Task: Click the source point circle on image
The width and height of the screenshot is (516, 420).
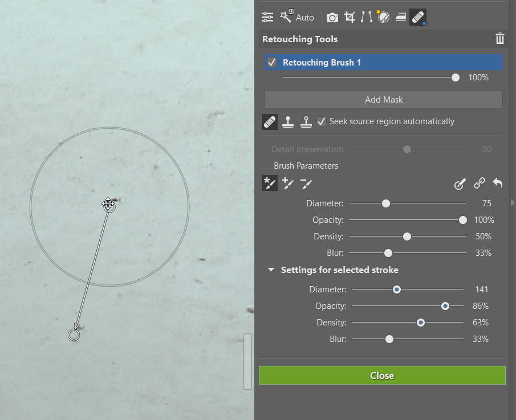Action: click(x=74, y=335)
